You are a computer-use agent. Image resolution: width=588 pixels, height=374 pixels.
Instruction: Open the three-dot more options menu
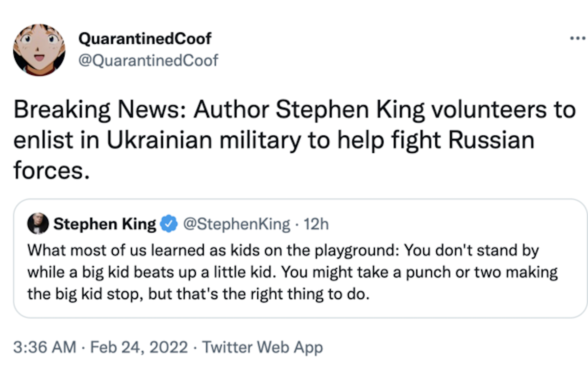point(577,38)
